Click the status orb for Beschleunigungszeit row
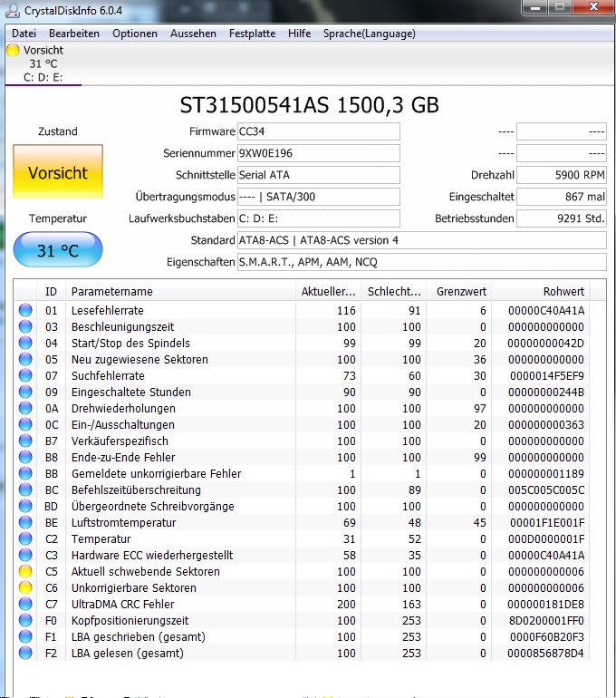The image size is (616, 698). [25, 326]
